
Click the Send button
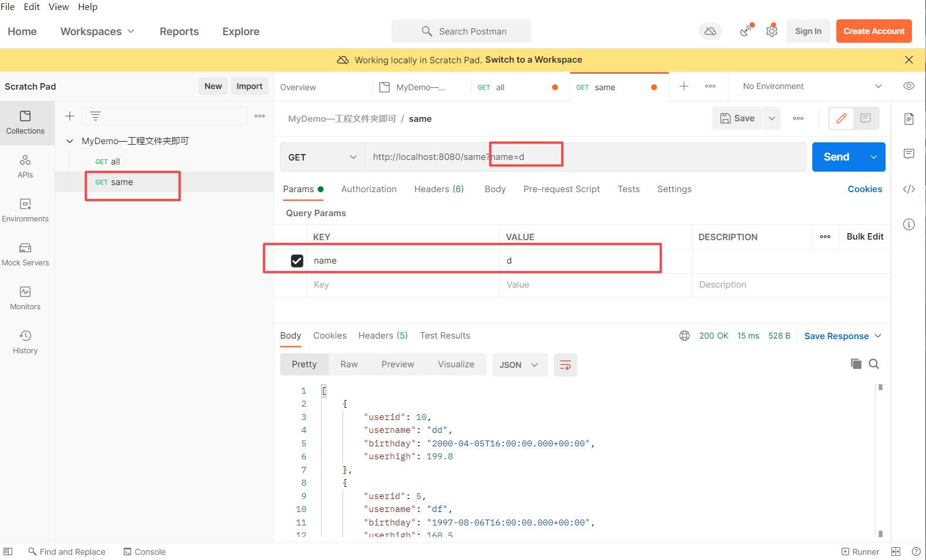point(836,157)
